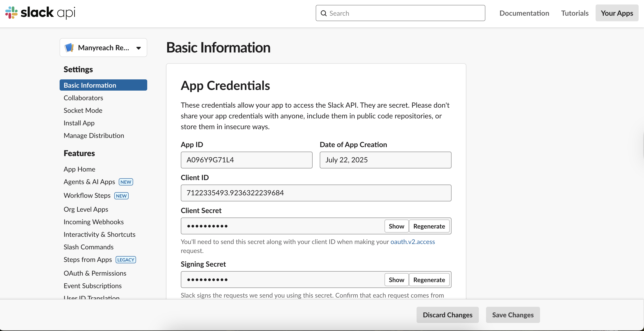644x331 pixels.
Task: Open Workflow Steps feature
Action: coord(87,195)
